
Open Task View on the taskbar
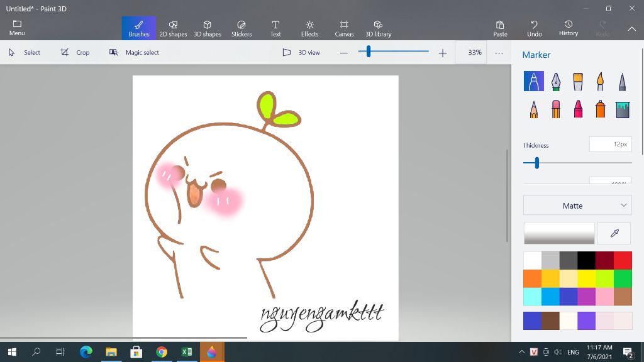[60, 352]
